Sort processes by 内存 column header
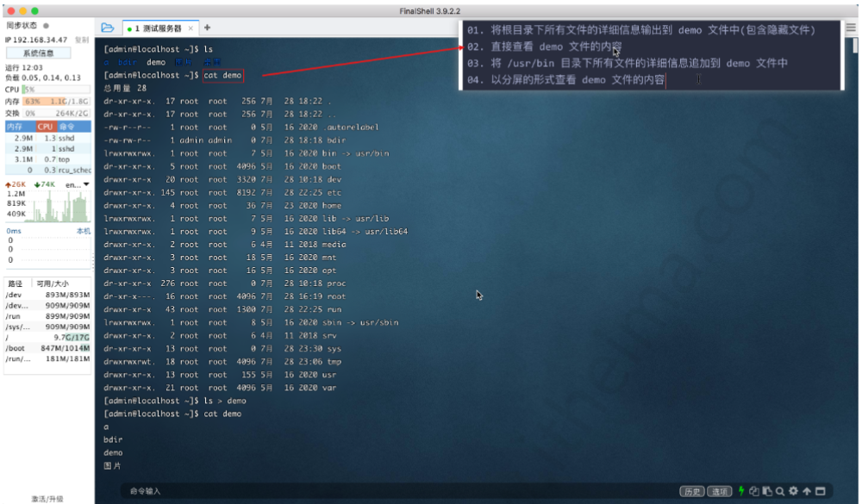862x504 pixels. tap(21, 127)
